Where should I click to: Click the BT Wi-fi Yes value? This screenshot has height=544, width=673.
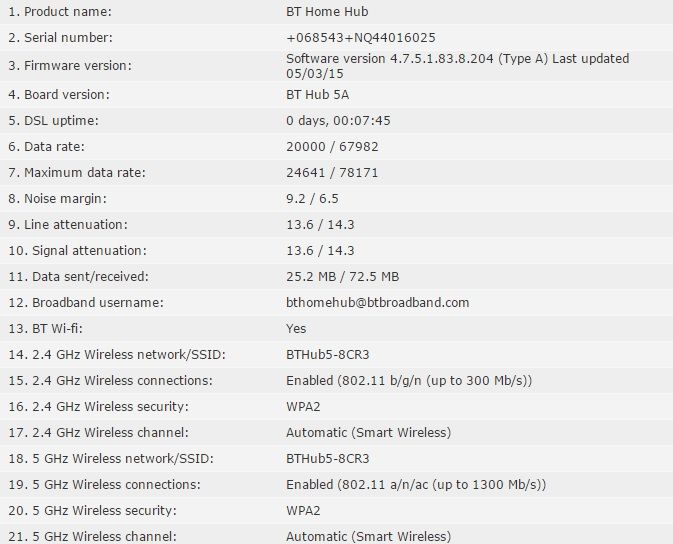[x=296, y=329]
